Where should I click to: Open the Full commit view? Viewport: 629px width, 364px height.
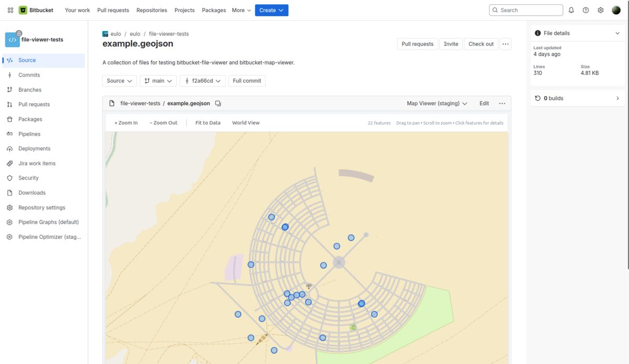[246, 81]
